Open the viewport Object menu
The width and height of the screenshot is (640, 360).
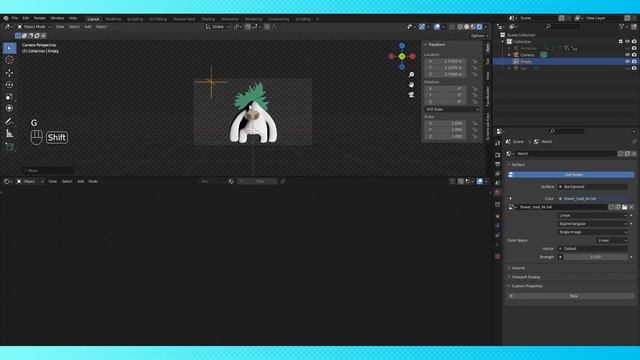[x=101, y=27]
